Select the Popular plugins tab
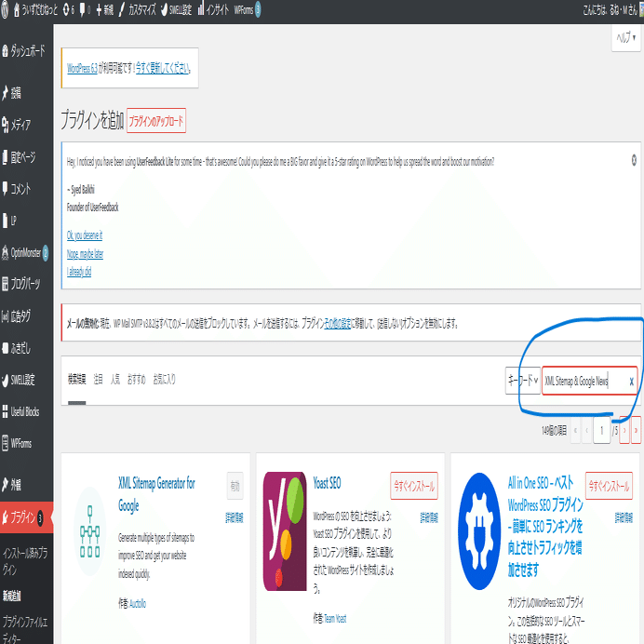644x644 pixels. pos(115,380)
